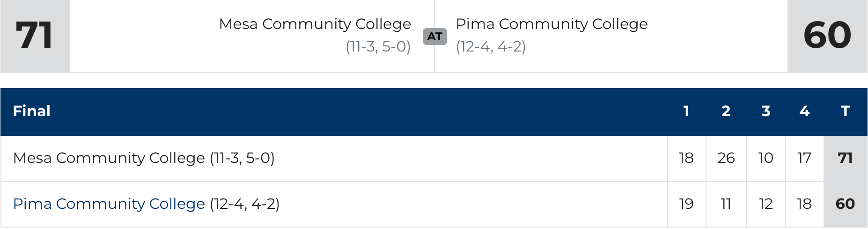Click Mesa's large 71 score box at top
This screenshot has width=868, height=229.
[34, 36]
